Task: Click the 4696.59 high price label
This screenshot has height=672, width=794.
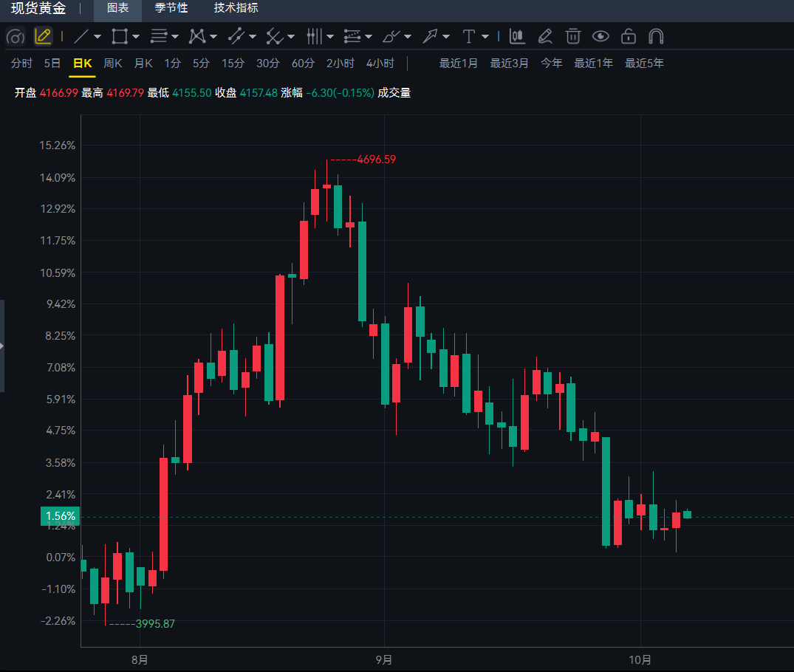Action: coord(376,160)
